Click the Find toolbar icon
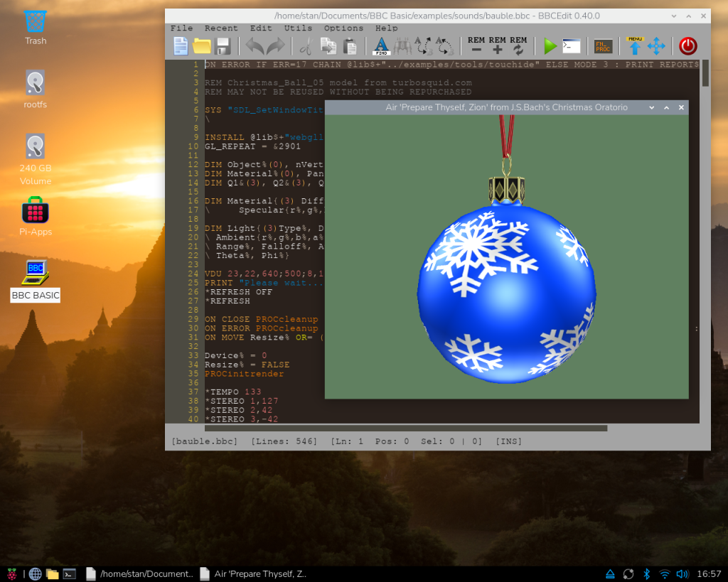This screenshot has height=582, width=728. [382, 46]
